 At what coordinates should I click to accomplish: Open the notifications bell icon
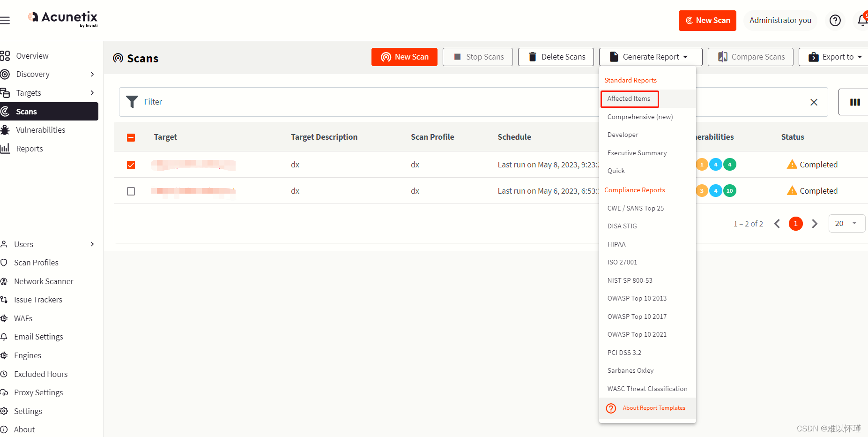point(862,20)
